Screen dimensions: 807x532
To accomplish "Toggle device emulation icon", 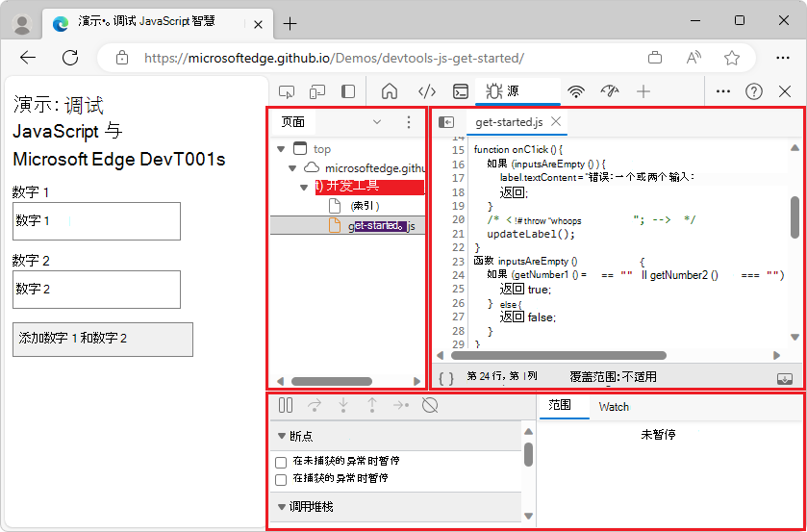I will click(317, 91).
